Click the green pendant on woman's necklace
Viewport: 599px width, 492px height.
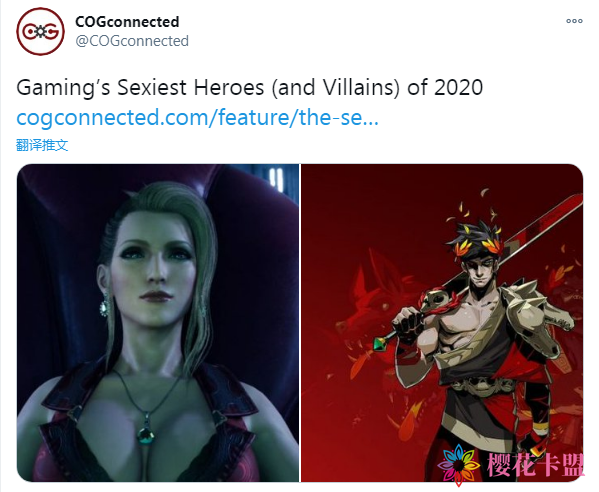pos(146,434)
